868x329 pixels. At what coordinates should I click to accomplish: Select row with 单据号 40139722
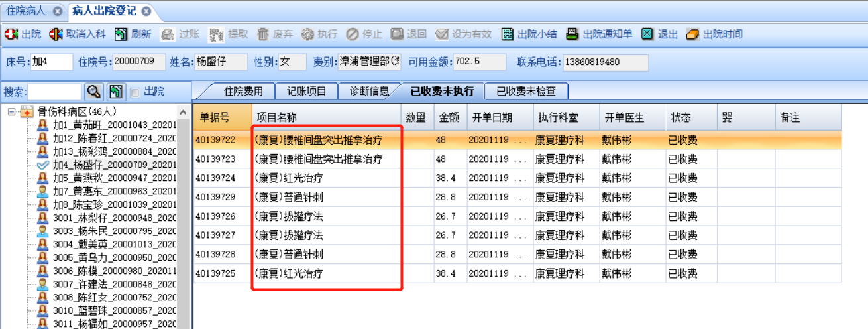517,140
